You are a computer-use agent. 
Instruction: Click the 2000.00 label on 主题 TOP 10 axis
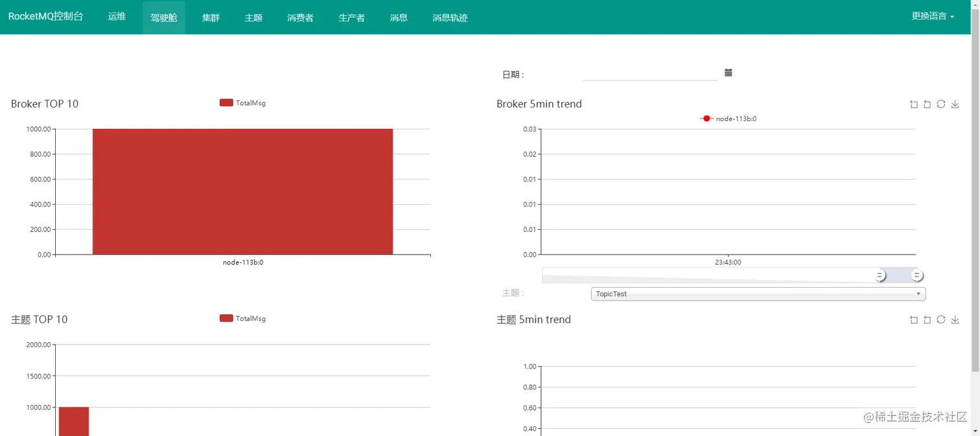(38, 345)
